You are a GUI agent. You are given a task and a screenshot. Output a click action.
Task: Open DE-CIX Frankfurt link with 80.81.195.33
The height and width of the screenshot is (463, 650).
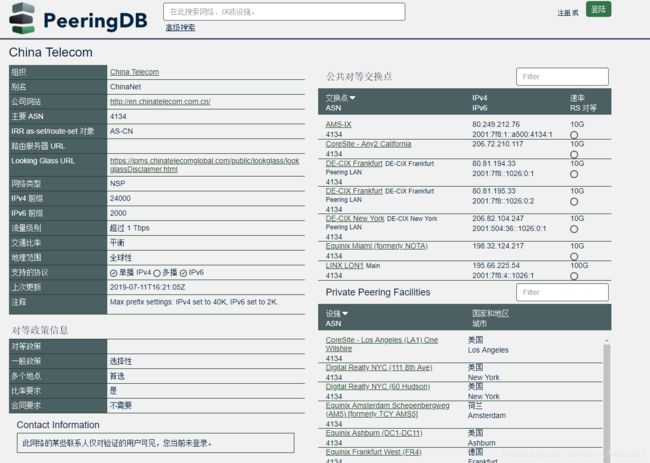click(x=354, y=191)
